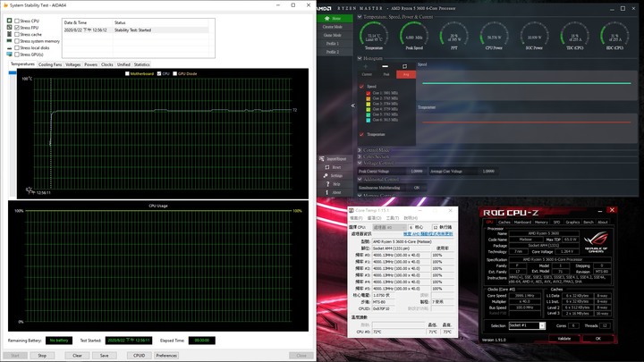Screen dimensions: 644x362
Task: Click the Core 1 red color swatch
Action: click(369, 93)
